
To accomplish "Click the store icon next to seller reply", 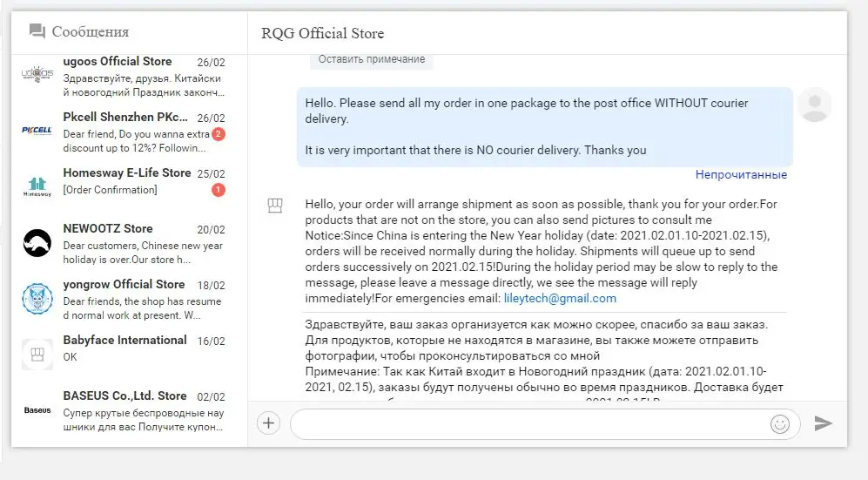I will pyautogui.click(x=275, y=206).
